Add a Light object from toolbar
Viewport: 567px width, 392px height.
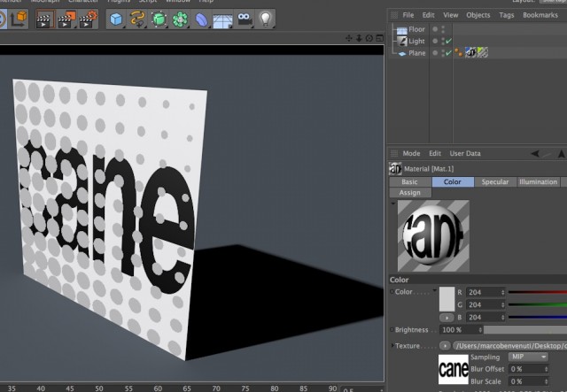point(266,19)
